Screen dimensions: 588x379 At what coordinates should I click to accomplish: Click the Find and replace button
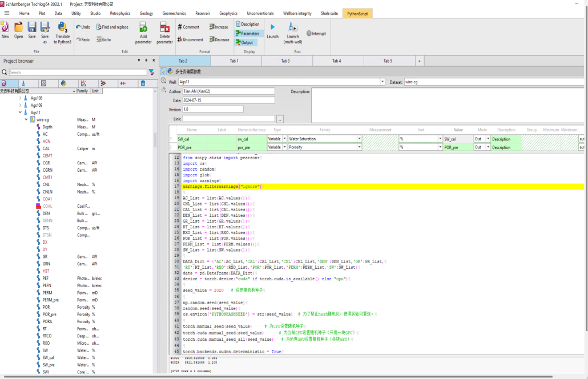pyautogui.click(x=112, y=27)
